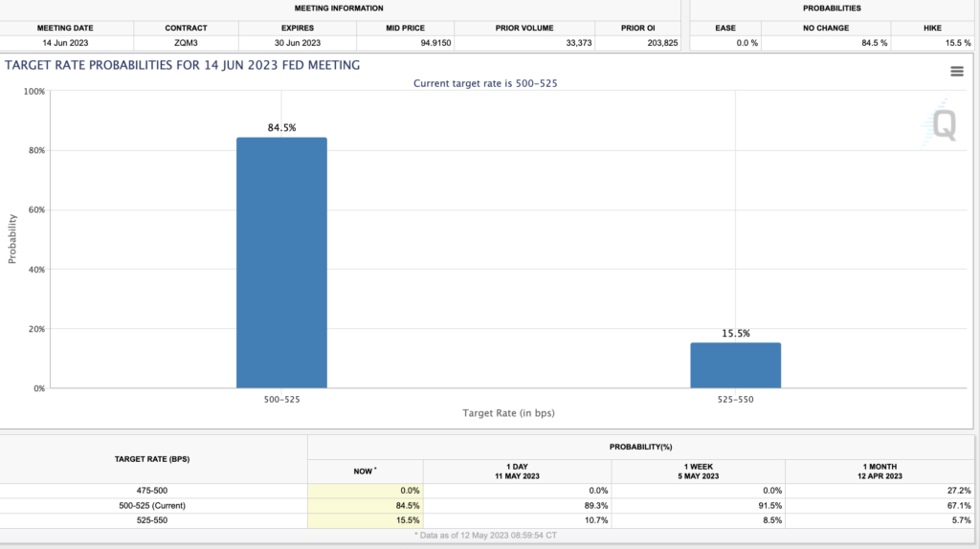Click the 1 month value 27.2%

point(959,491)
